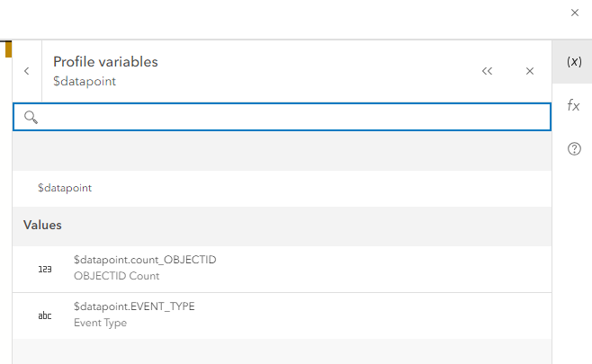Click the magnifying glass search icon
This screenshot has width=592, height=364.
coord(31,117)
